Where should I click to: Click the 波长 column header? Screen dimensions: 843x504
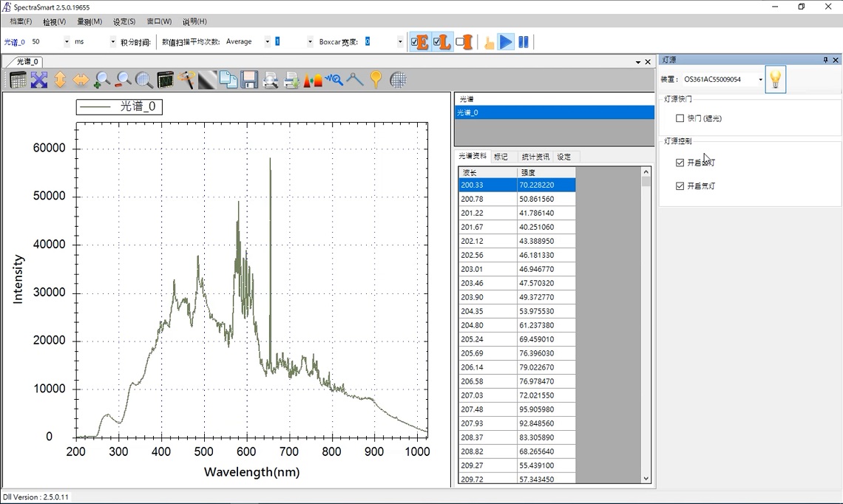[487, 172]
